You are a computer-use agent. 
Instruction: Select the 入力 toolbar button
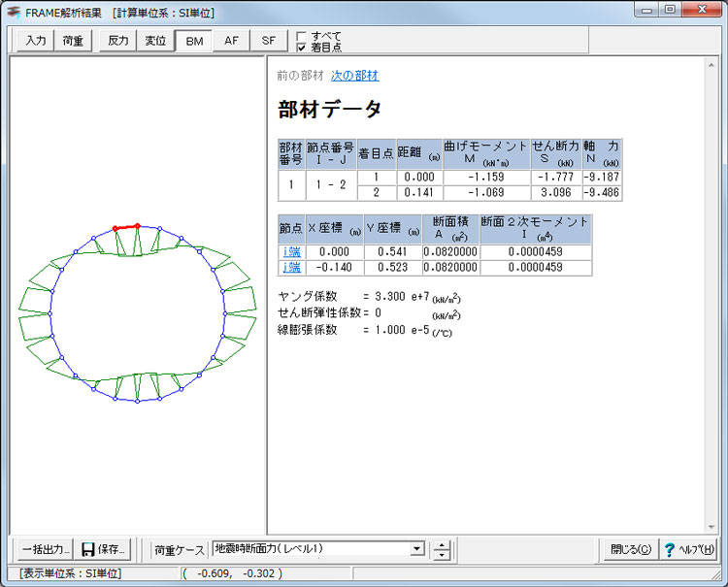36,41
